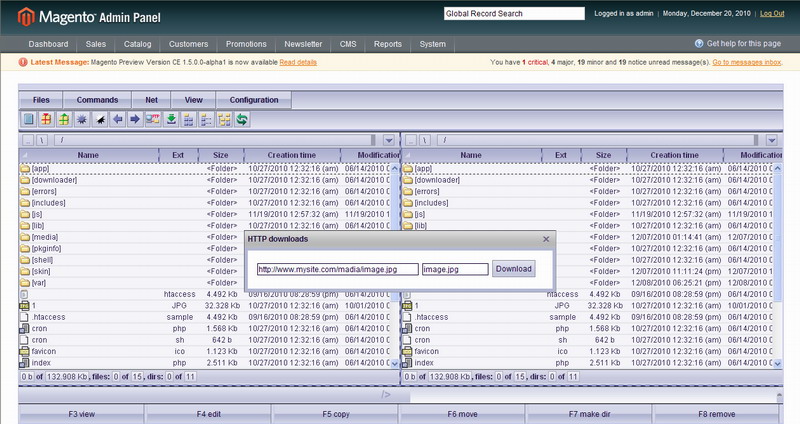Switch to brief list view icon
Image resolution: width=800 pixels, height=424 pixels.
click(x=189, y=119)
